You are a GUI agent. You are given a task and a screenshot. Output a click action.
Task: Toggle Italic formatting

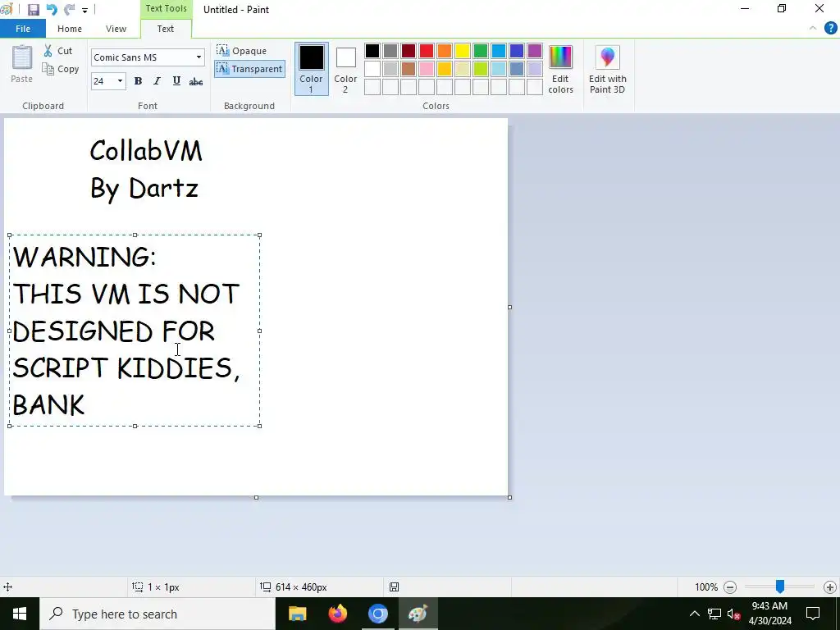click(157, 81)
